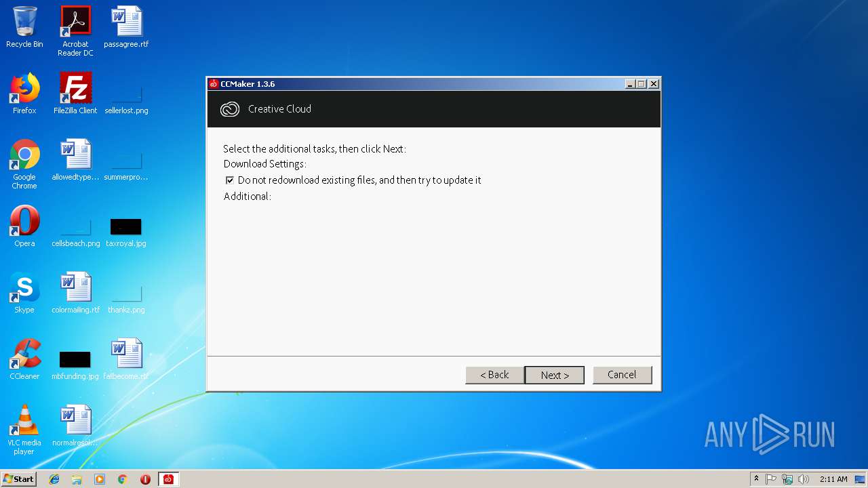Click 'Select the additional tasks' instruction text
Viewport: 868px width, 488px height.
(315, 149)
